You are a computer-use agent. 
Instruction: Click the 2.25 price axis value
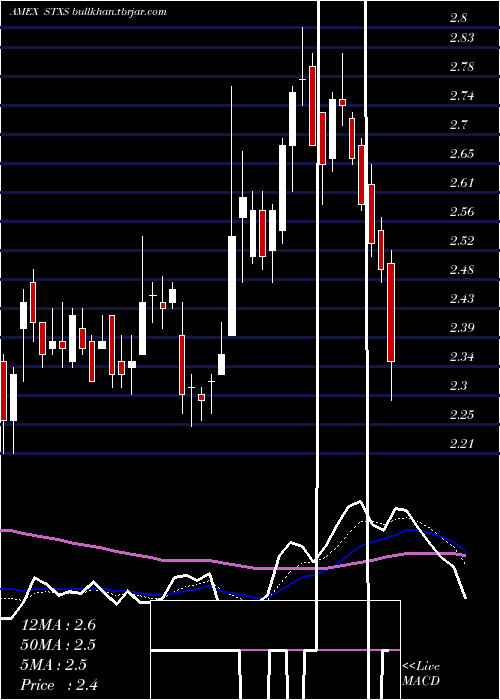pos(462,415)
